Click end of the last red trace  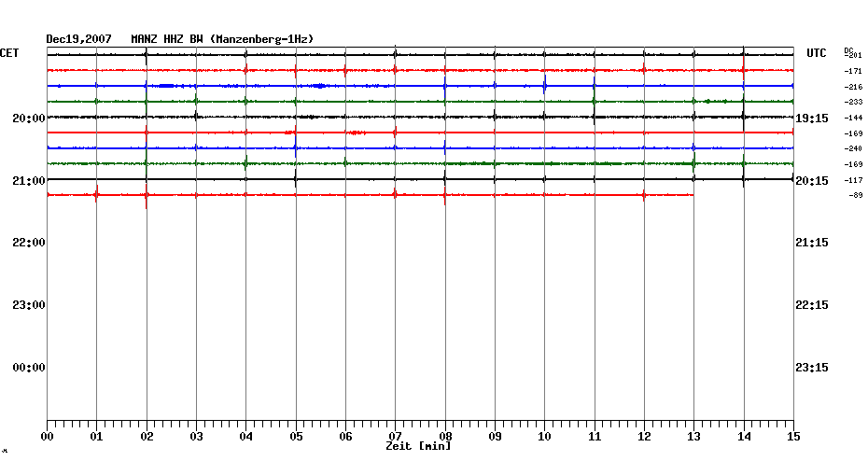693,194
